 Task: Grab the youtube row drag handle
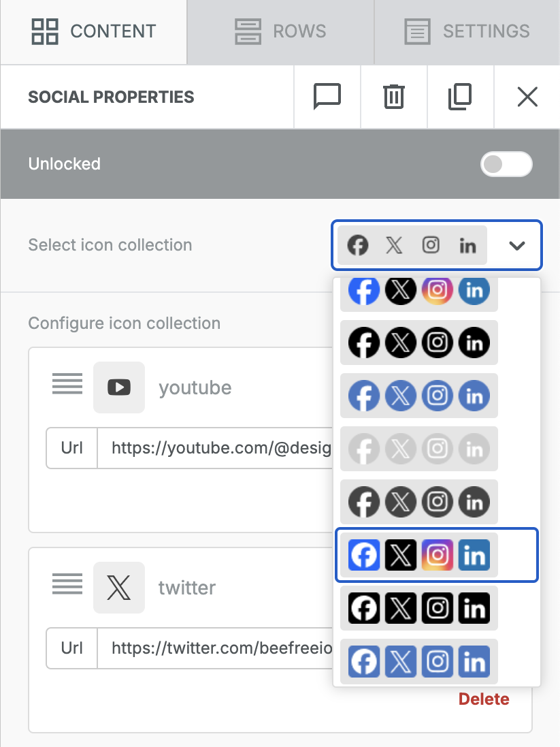[x=67, y=384]
